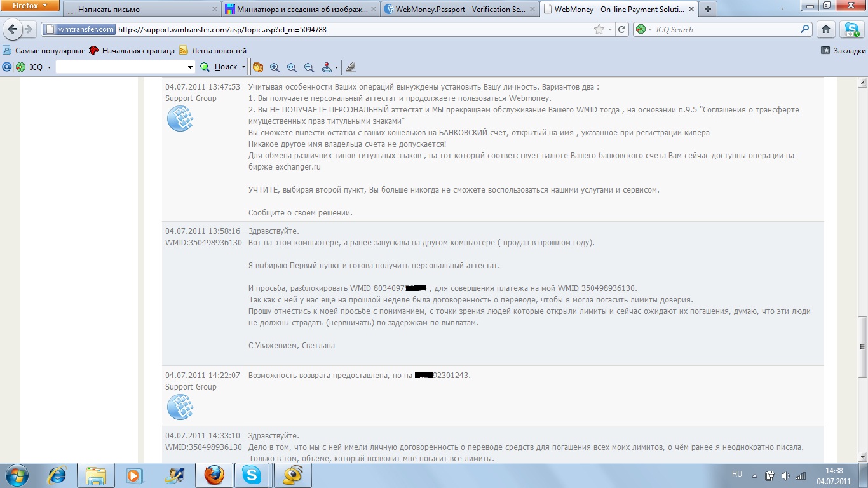Switch to the WebMoney.Passport Verification tab
Screen dimensions: 868x488
pos(459,10)
